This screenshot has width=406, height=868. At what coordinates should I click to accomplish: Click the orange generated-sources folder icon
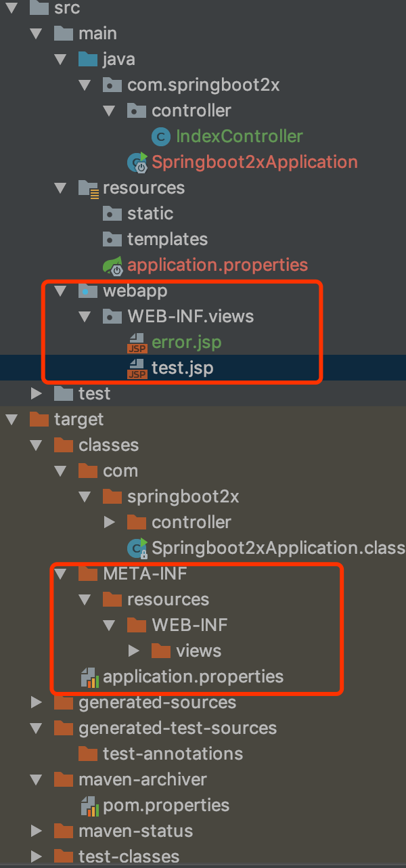tap(64, 703)
